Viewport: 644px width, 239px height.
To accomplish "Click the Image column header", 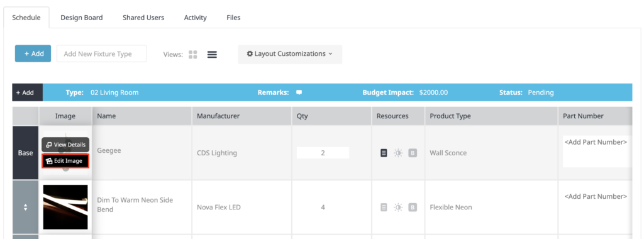I will [x=65, y=116].
